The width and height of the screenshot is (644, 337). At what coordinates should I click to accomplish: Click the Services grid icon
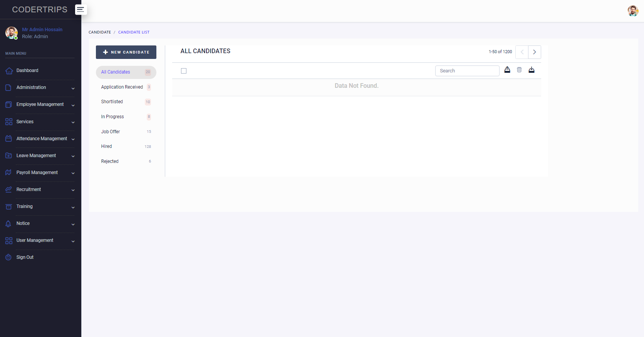[8, 122]
